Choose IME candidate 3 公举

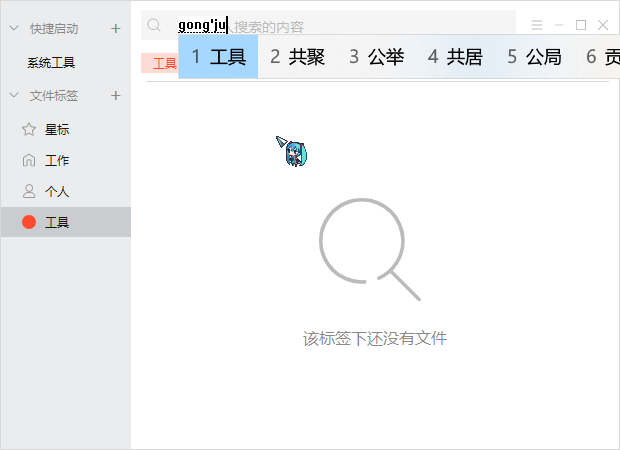pos(376,57)
